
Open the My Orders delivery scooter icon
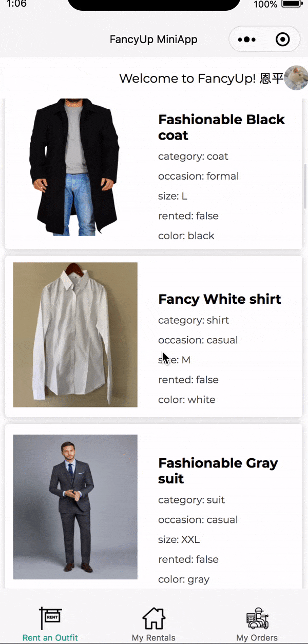point(257,618)
